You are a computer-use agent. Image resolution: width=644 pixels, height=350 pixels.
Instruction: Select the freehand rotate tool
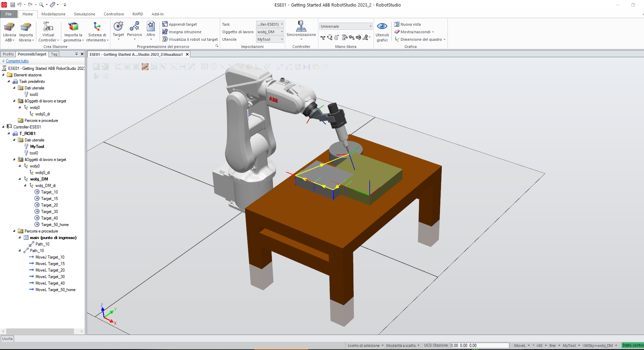coord(329,38)
